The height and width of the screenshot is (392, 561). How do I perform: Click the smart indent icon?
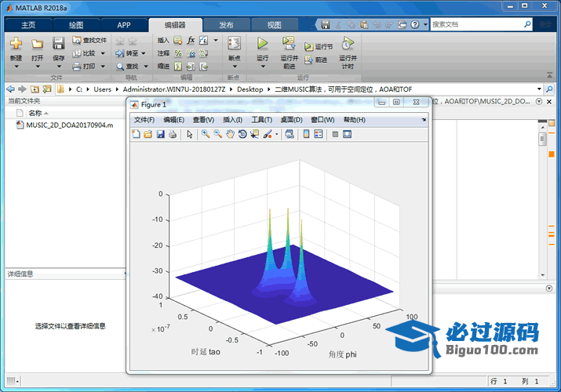(x=178, y=66)
